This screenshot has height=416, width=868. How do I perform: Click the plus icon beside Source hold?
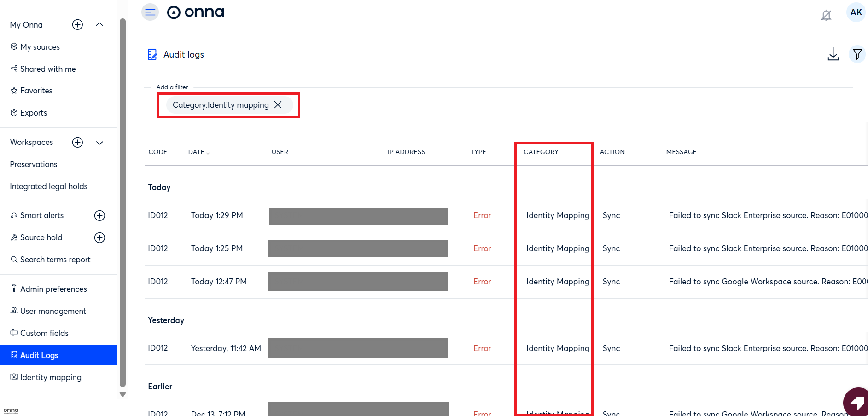[99, 237]
